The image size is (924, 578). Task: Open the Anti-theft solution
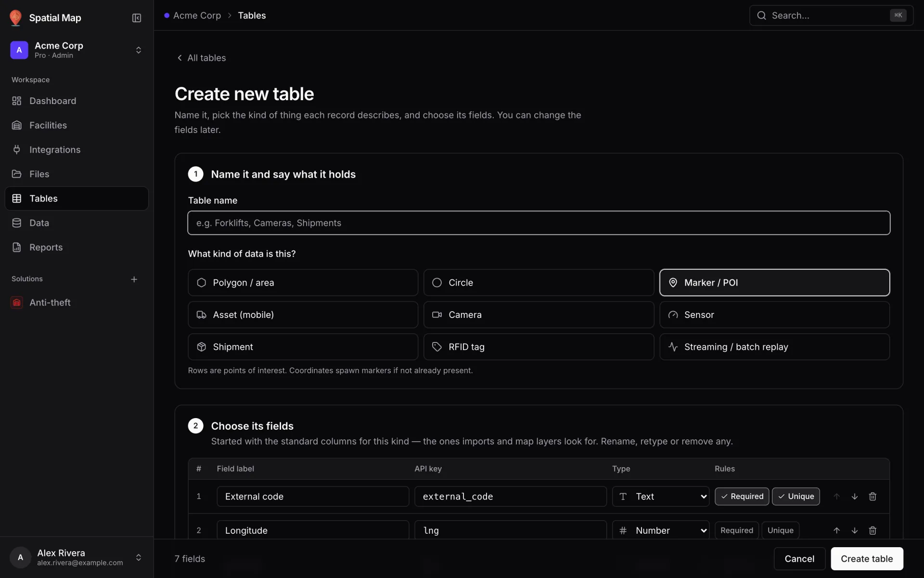[77, 302]
